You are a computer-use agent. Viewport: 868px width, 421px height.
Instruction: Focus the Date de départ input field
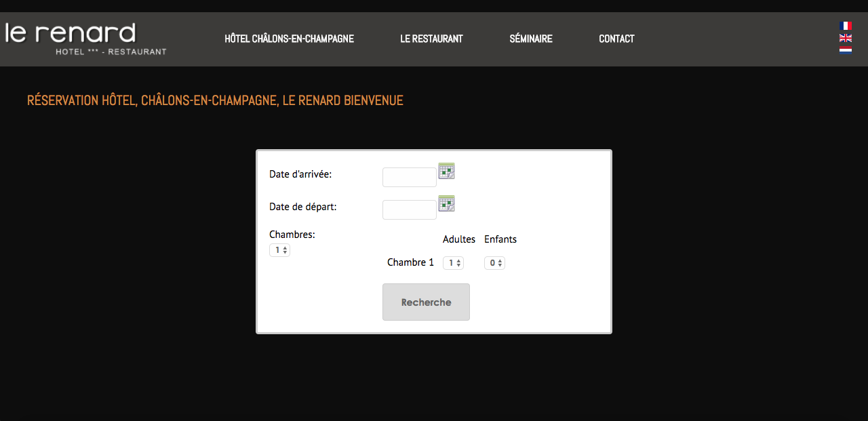pos(410,209)
